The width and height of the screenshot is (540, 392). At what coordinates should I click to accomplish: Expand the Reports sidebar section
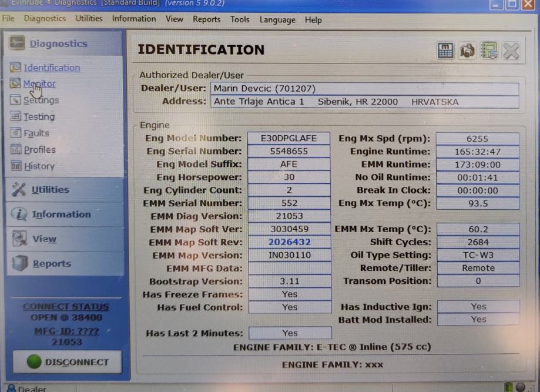[52, 264]
